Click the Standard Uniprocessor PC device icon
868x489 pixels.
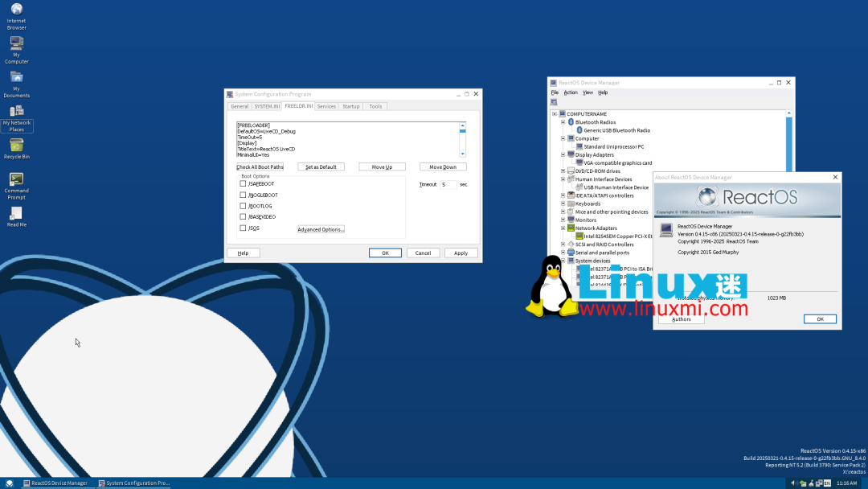click(579, 146)
